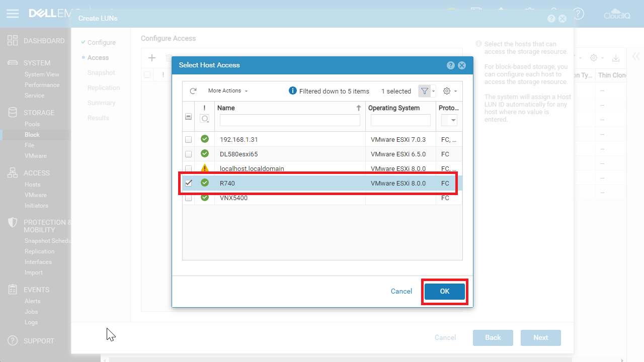The height and width of the screenshot is (362, 644).
Task: Open the More Actions dropdown
Action: 228,91
